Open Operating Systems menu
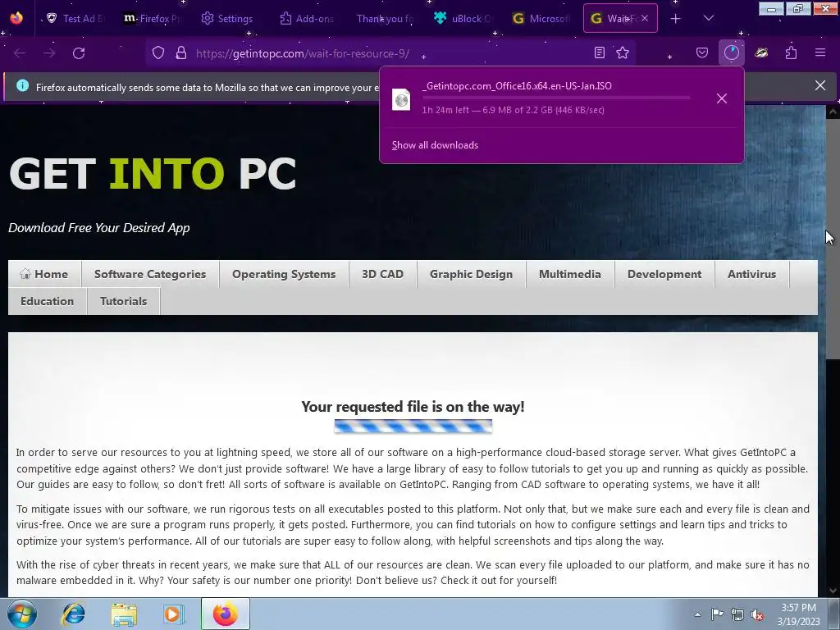The height and width of the screenshot is (630, 840). pos(284,274)
